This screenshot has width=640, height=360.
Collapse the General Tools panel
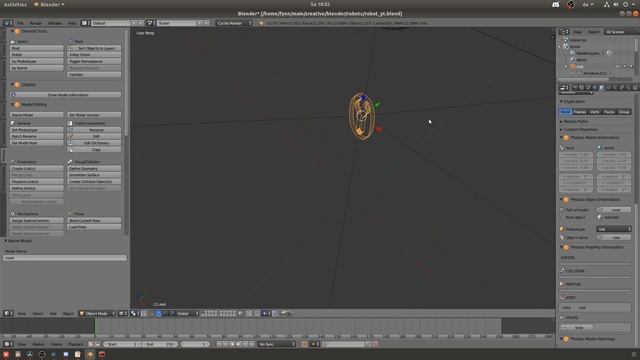pos(12,31)
